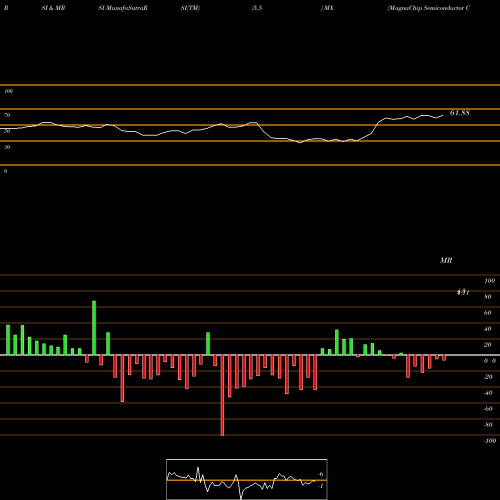This screenshot has width=500, height=500.
Task: Select the 60 label on MR axis
Action: point(488,313)
